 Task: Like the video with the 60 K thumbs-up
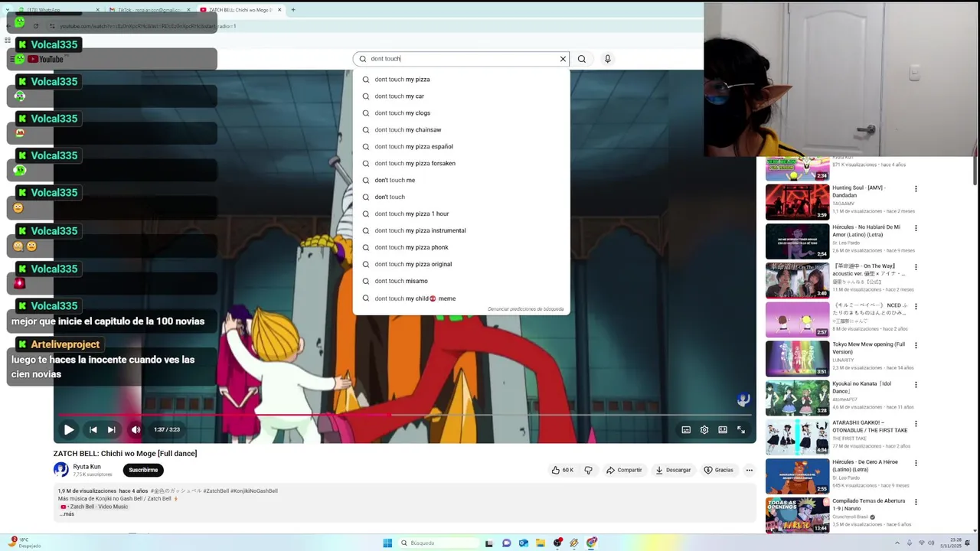562,470
